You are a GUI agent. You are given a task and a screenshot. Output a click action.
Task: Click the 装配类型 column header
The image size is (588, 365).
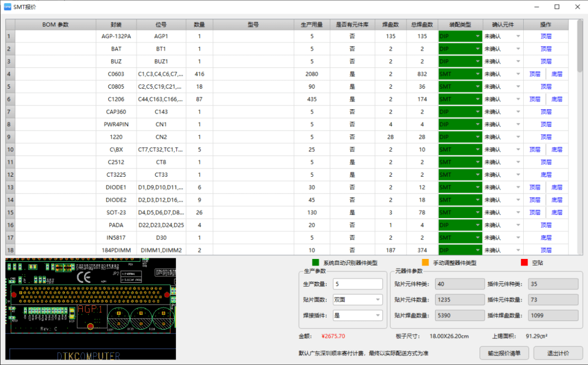pos(460,24)
